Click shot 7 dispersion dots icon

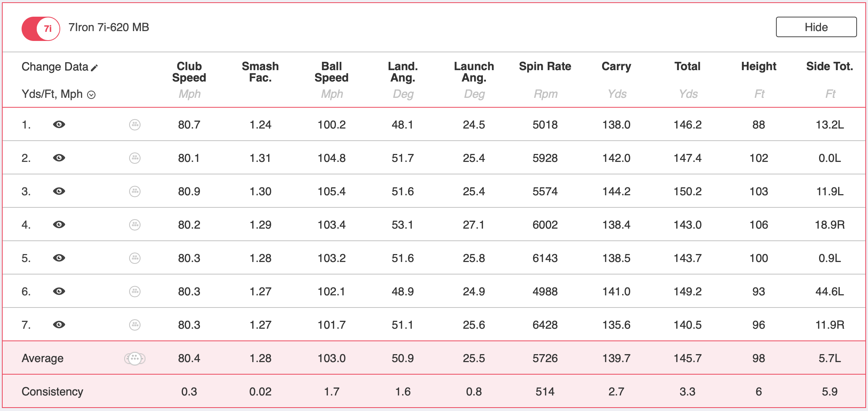click(x=135, y=325)
